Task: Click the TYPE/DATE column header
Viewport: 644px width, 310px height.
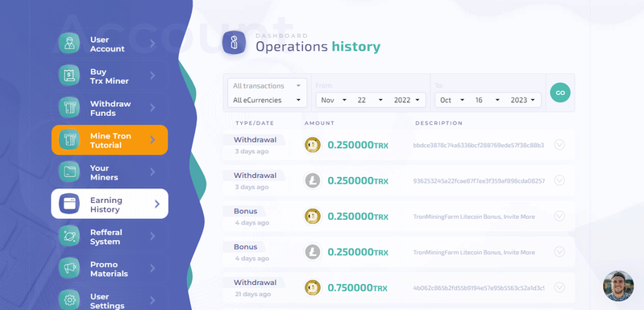Action: 255,123
